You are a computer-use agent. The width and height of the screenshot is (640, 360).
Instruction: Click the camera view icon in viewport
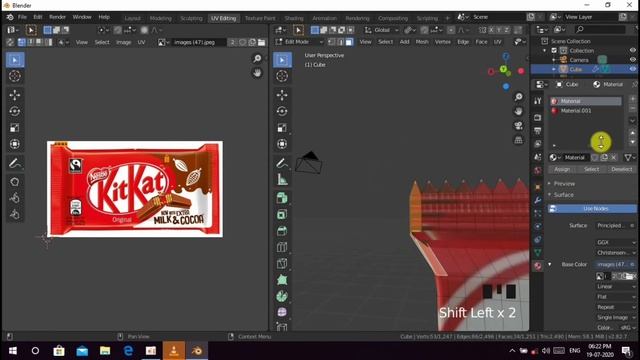(518, 125)
